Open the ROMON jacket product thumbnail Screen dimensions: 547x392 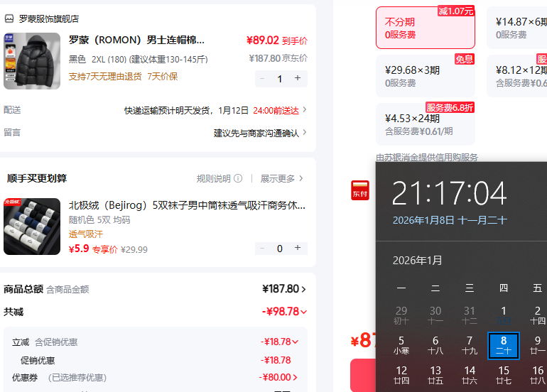[x=32, y=61]
